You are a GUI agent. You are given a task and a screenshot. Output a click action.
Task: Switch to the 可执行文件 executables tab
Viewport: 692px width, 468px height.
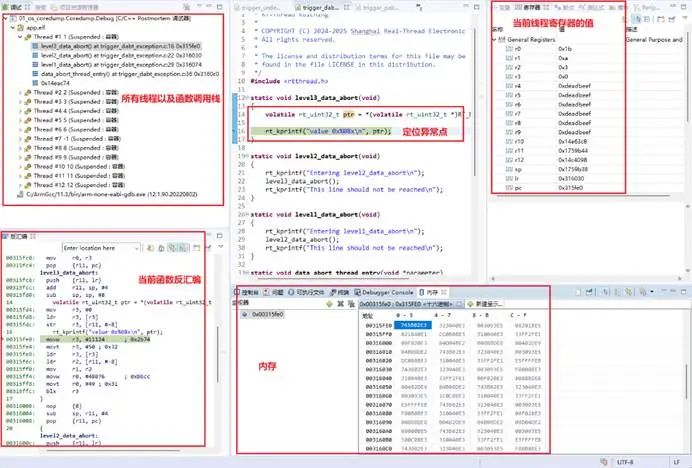[306, 292]
